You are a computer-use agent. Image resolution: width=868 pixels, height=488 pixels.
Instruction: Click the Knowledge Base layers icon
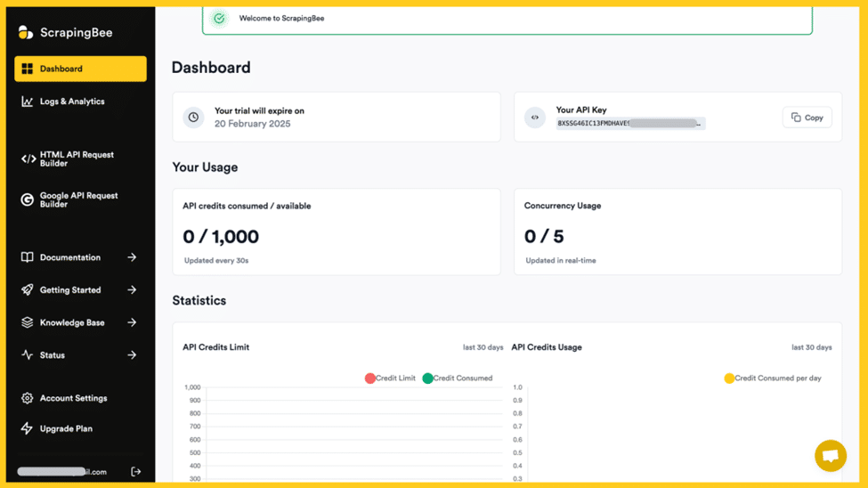click(27, 322)
